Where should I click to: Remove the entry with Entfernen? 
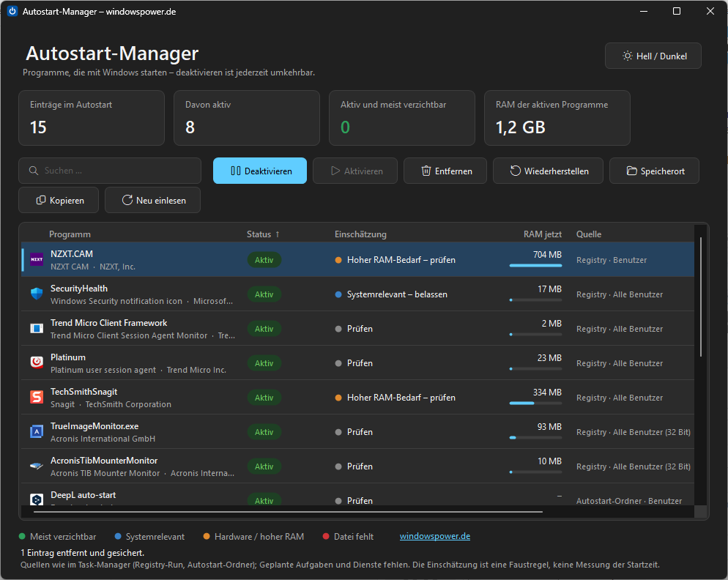(445, 171)
